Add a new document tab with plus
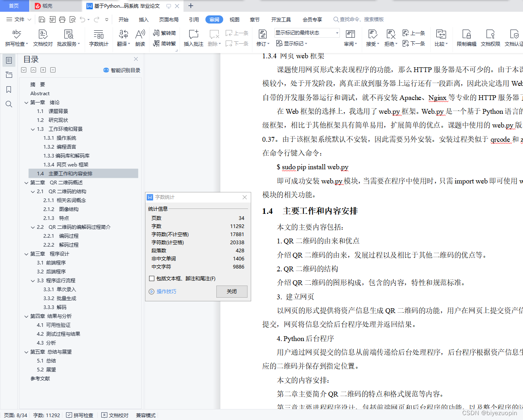This screenshot has width=523, height=420. tap(191, 6)
